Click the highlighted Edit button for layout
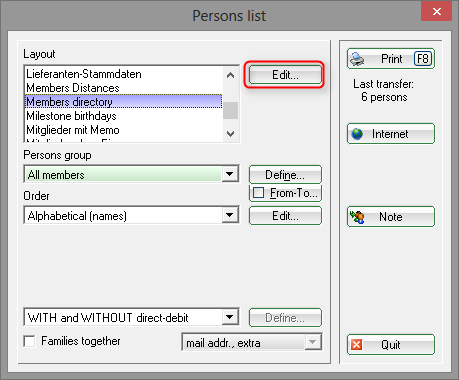The height and width of the screenshot is (380, 459). point(285,75)
